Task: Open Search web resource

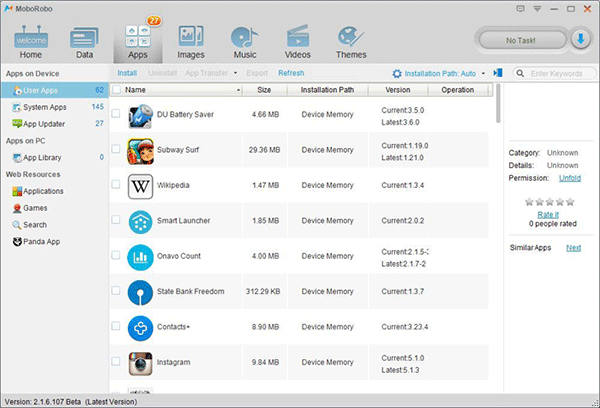Action: (30, 225)
